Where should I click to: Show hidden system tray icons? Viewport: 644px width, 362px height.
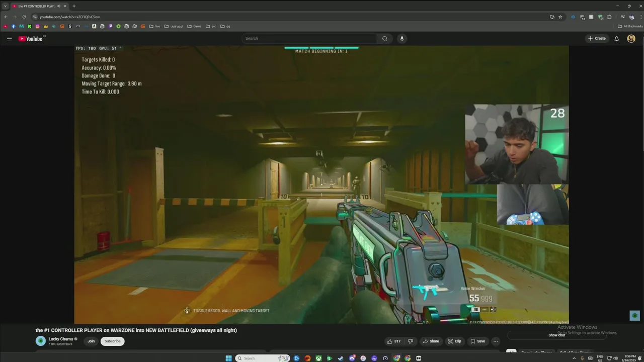pos(574,358)
